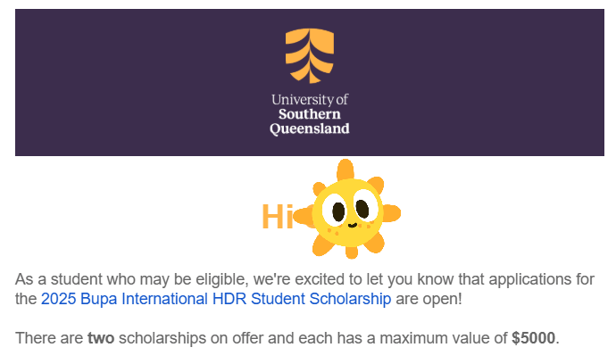Click the orange "Hi" greeting text
The width and height of the screenshot is (616, 364).
277,217
